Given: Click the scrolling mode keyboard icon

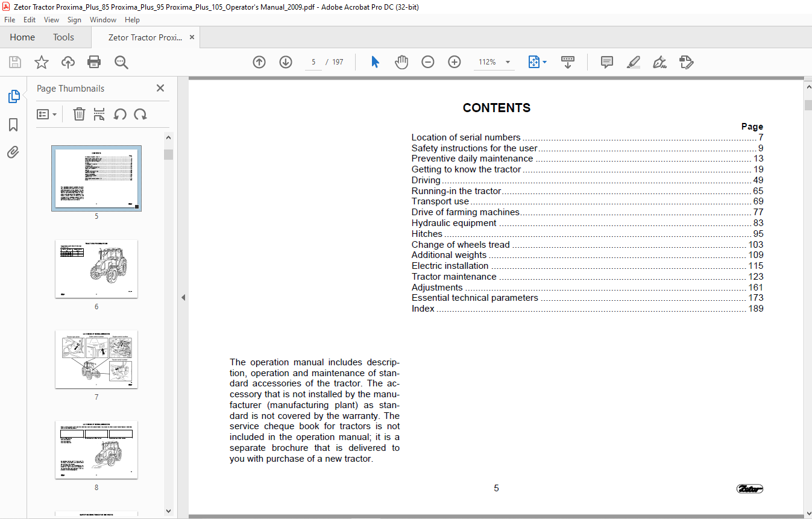Looking at the screenshot, I should [568, 62].
